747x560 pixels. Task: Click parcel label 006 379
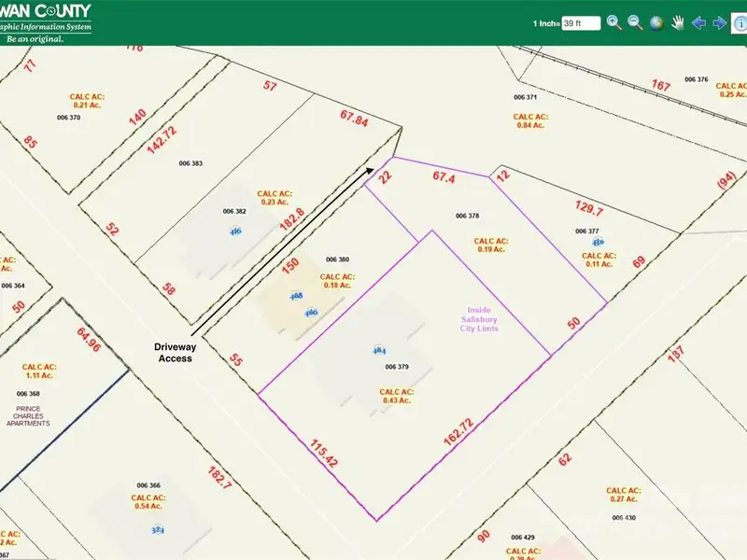398,367
